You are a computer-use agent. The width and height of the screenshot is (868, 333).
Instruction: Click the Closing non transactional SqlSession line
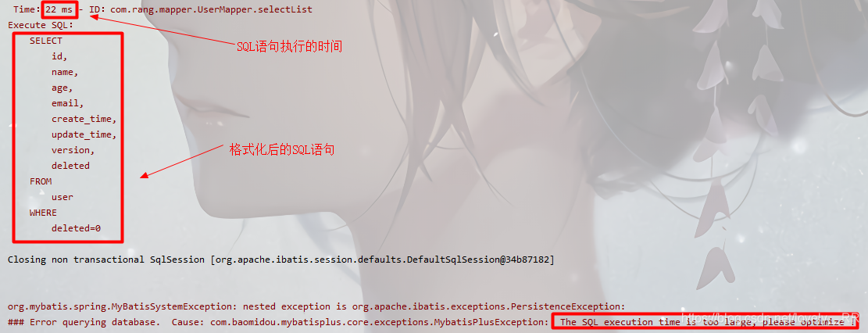(x=280, y=260)
